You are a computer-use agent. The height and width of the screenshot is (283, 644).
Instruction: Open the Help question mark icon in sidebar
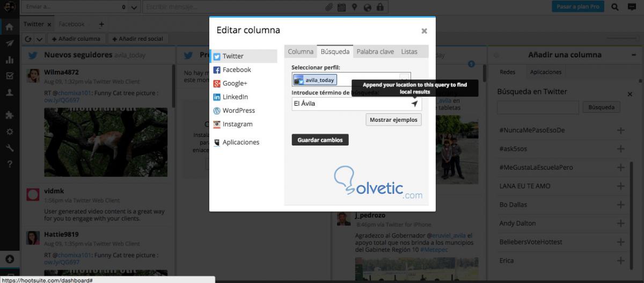click(9, 164)
